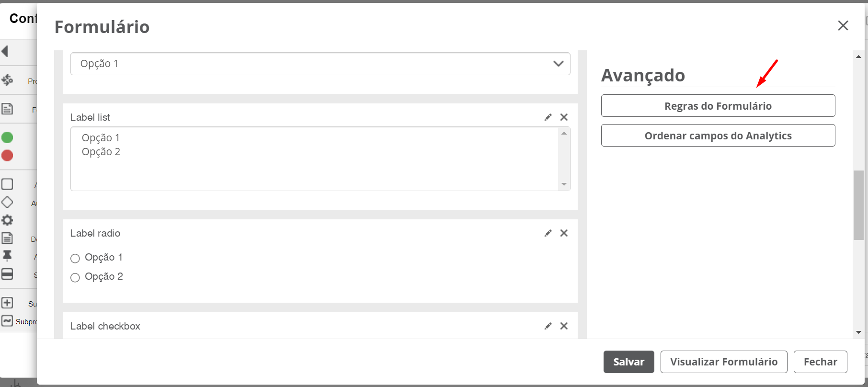This screenshot has width=868, height=387.
Task: Select radio Opção 1
Action: 75,259
